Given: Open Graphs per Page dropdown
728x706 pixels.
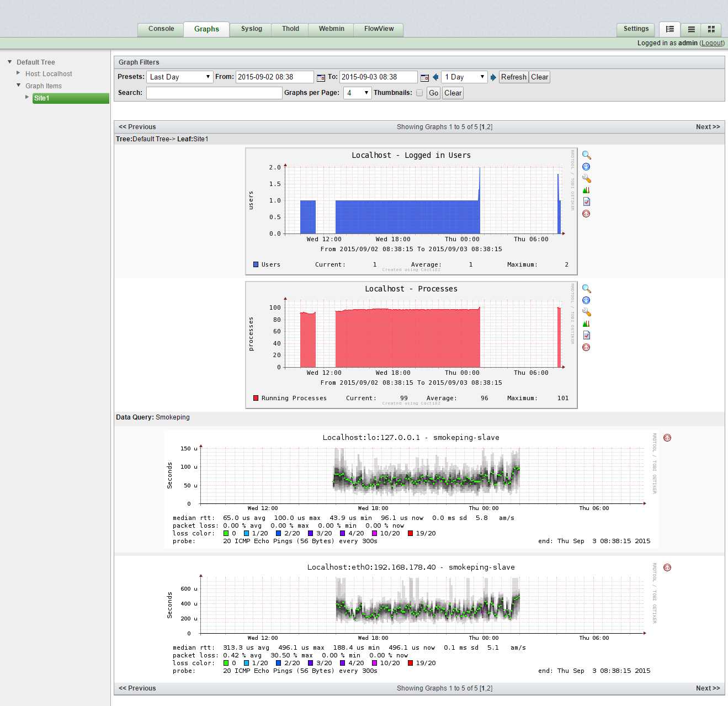Looking at the screenshot, I should tap(358, 93).
